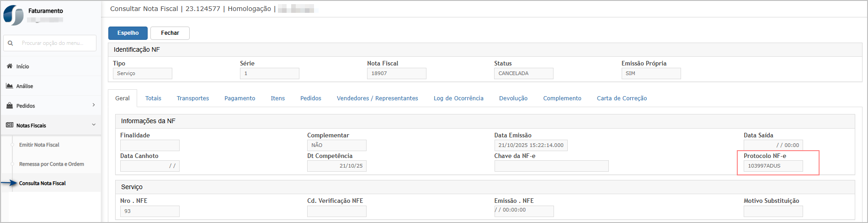The width and height of the screenshot is (868, 223).
Task: Open Remessa por Conta e Ordem
Action: [x=52, y=164]
